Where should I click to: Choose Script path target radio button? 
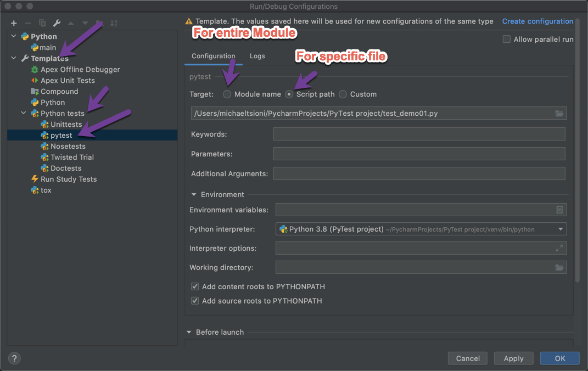[x=289, y=94]
